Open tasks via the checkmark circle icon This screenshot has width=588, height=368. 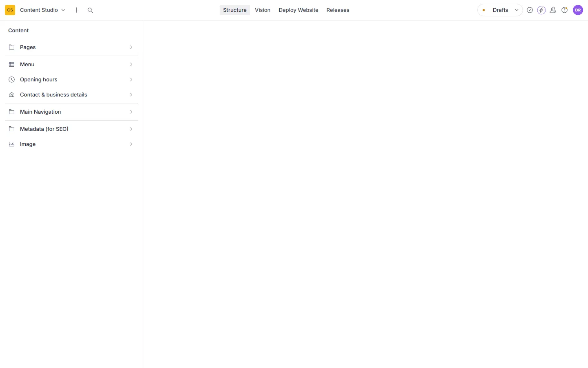(x=530, y=10)
